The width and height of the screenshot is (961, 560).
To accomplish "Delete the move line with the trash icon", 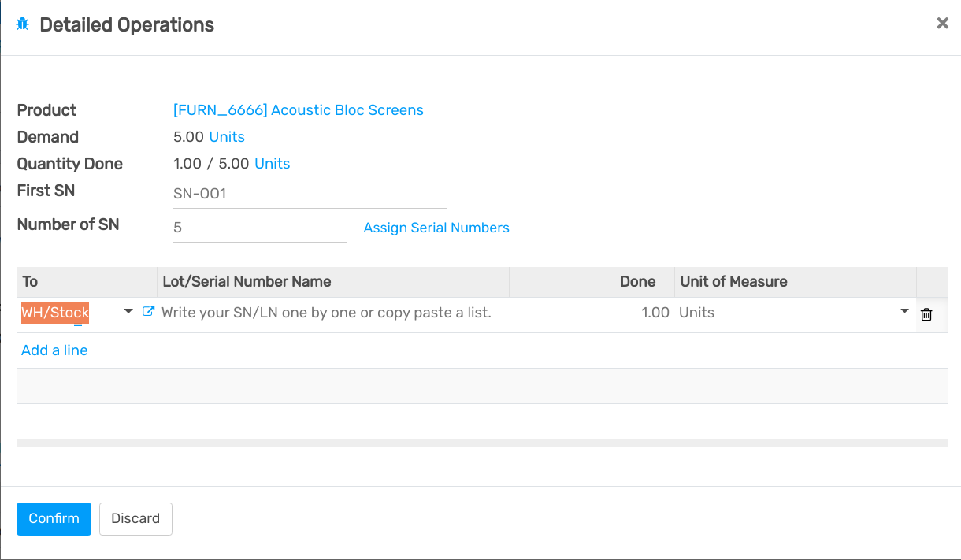I will (926, 313).
